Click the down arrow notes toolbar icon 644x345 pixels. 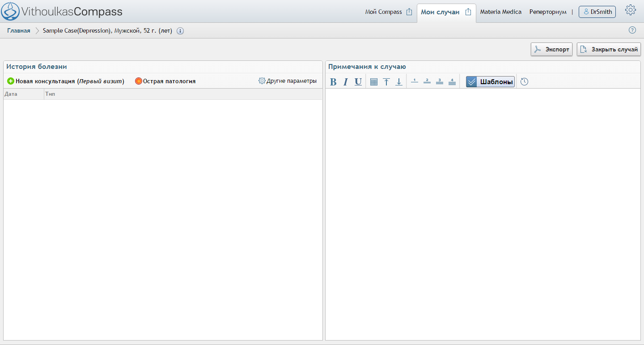coord(399,82)
